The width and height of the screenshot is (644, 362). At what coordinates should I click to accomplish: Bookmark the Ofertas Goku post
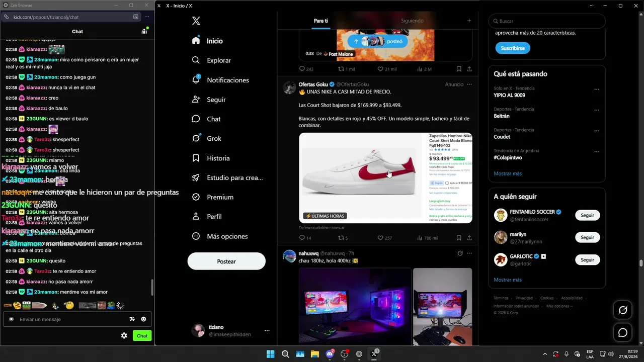(x=459, y=238)
